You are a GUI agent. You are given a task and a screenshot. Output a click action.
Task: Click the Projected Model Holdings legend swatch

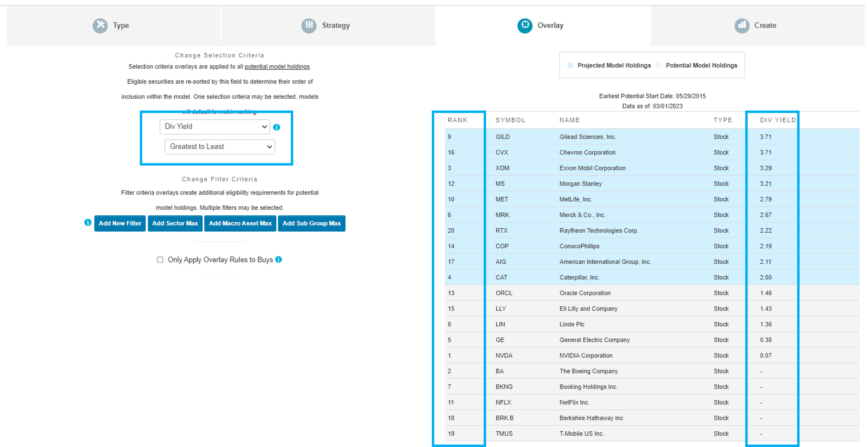(x=570, y=65)
